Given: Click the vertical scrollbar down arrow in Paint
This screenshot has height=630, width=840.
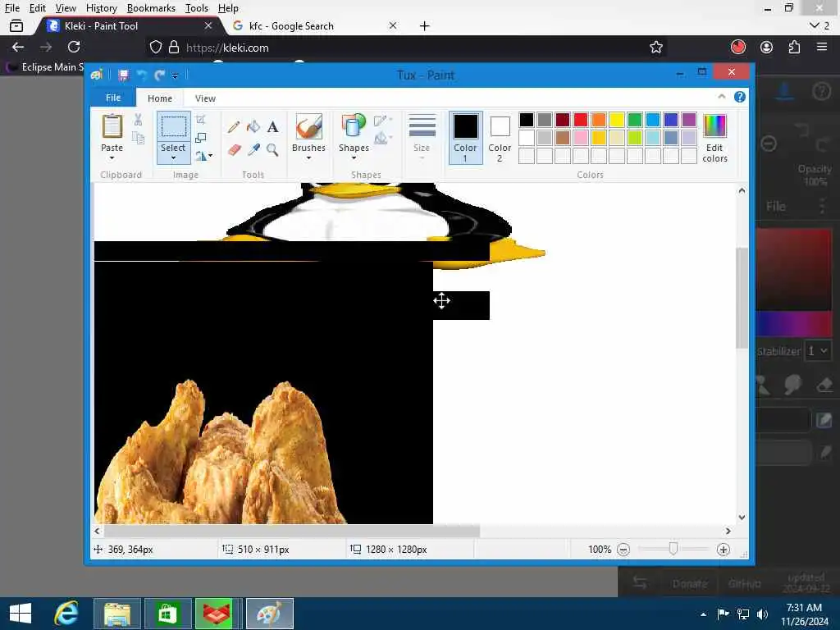Looking at the screenshot, I should point(742,518).
